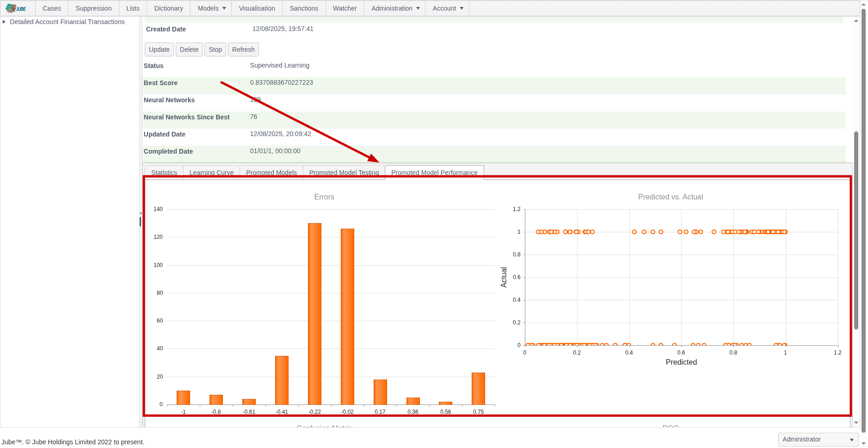Image resolution: width=868 pixels, height=448 pixels.
Task: Click the Delete button
Action: pyautogui.click(x=189, y=50)
